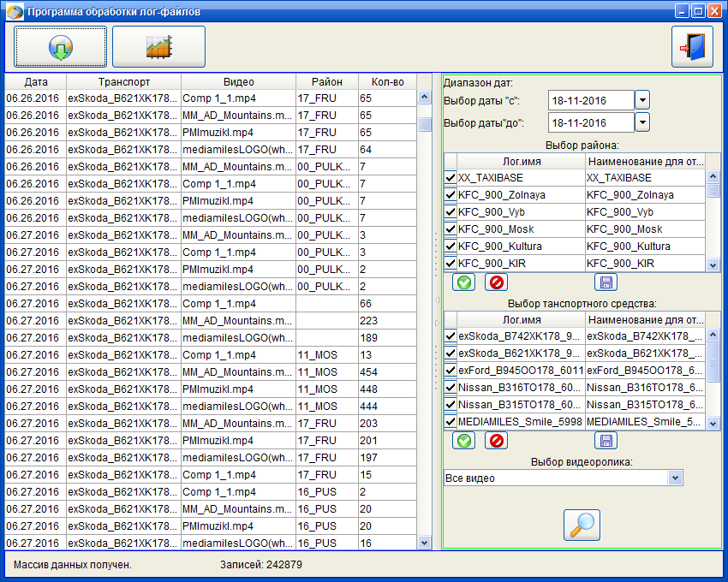
Task: Check all vehicles with green checkmark button
Action: (x=464, y=441)
